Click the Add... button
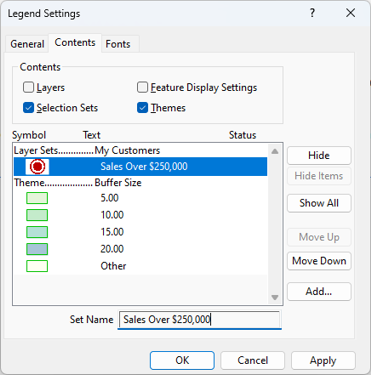 click(x=319, y=292)
